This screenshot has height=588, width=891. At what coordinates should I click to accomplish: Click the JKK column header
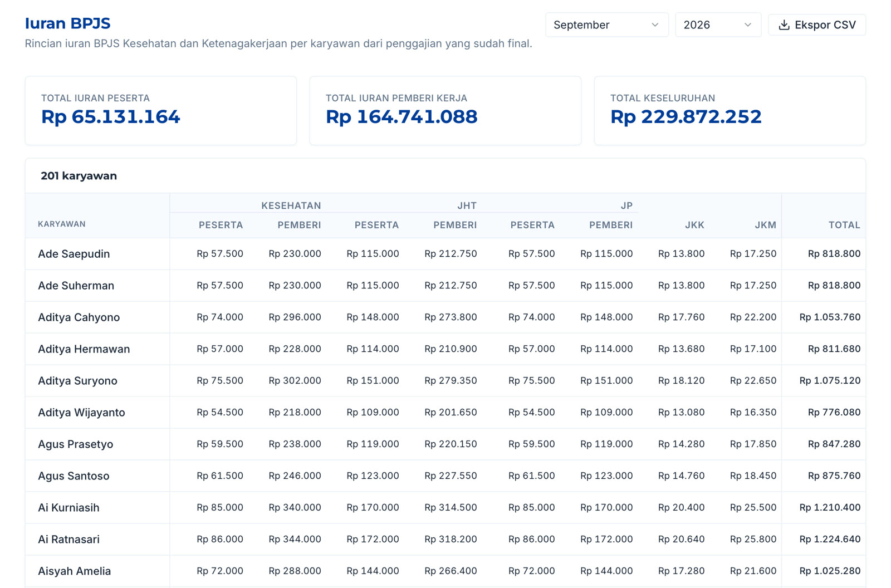coord(694,225)
